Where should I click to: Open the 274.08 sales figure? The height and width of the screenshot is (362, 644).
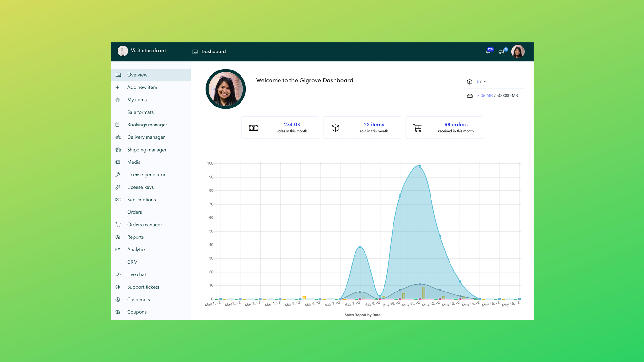tap(292, 125)
